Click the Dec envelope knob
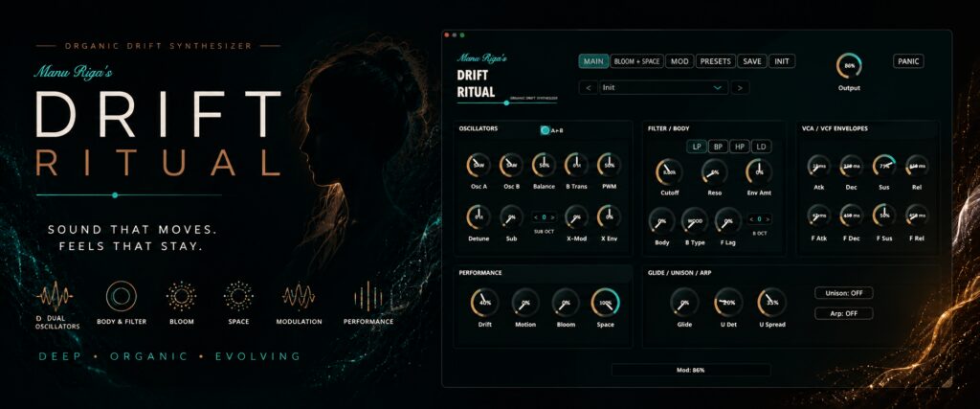The height and width of the screenshot is (409, 980). [851, 166]
